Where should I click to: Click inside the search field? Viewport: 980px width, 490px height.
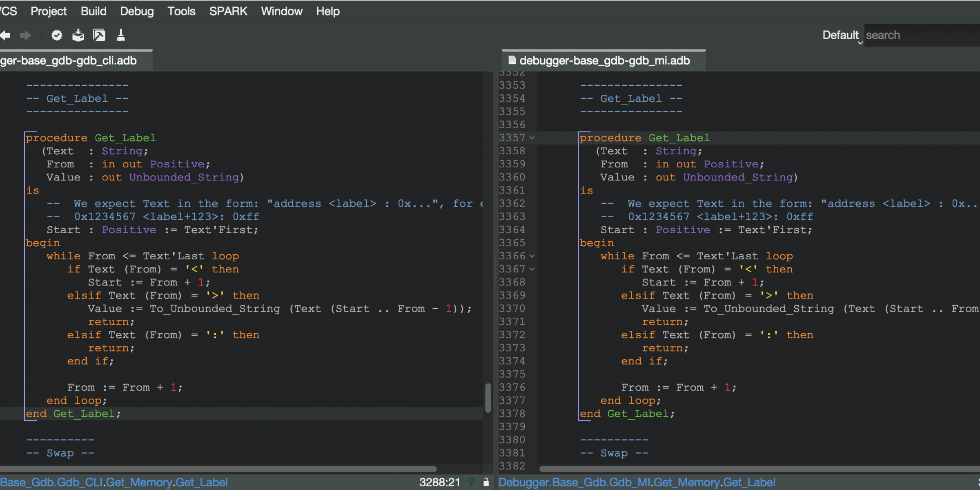click(x=919, y=36)
